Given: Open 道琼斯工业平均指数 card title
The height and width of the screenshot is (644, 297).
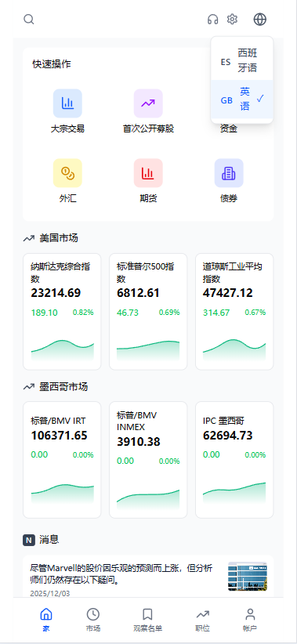Looking at the screenshot, I should (233, 273).
